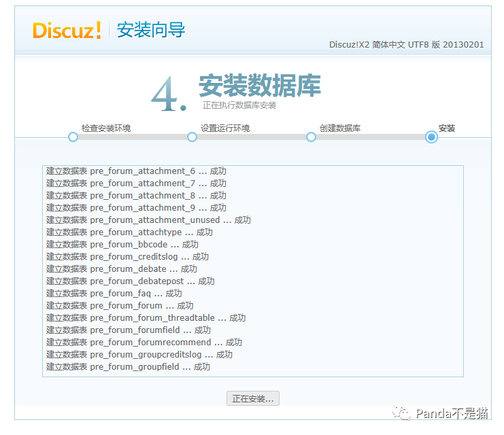Click the 安装数据库 heading
The width and height of the screenshot is (504, 435).
[x=260, y=85]
